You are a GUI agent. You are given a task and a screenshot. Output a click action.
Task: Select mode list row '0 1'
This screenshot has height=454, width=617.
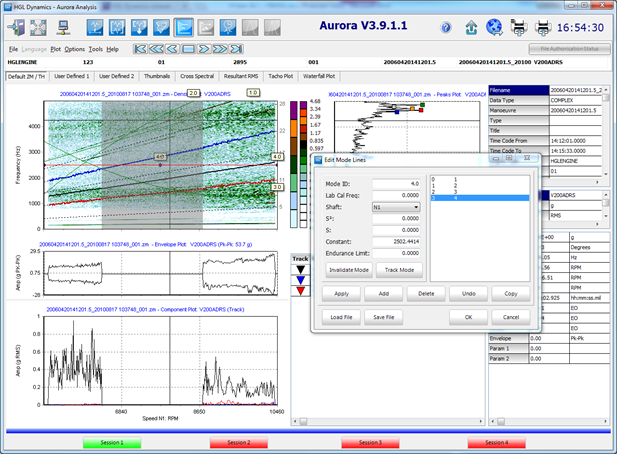click(480, 179)
